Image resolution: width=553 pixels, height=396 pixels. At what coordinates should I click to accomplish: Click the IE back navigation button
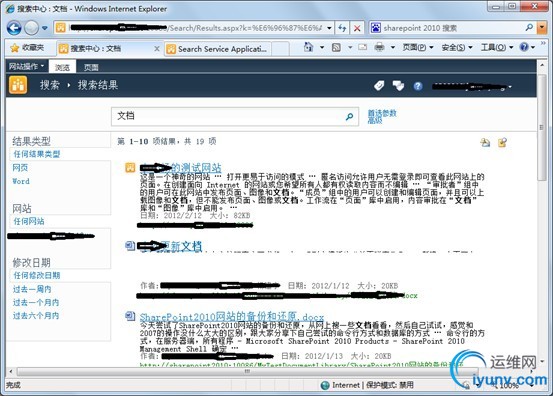click(14, 28)
